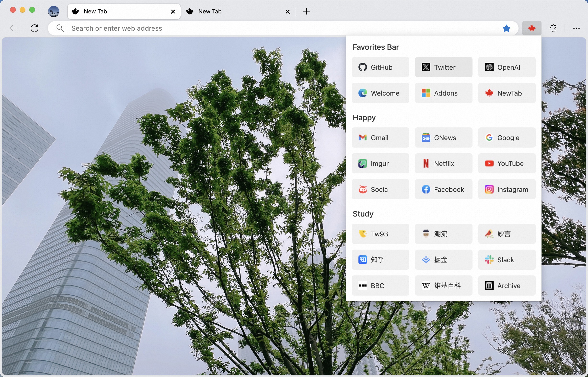Close the first New Tab

click(173, 11)
